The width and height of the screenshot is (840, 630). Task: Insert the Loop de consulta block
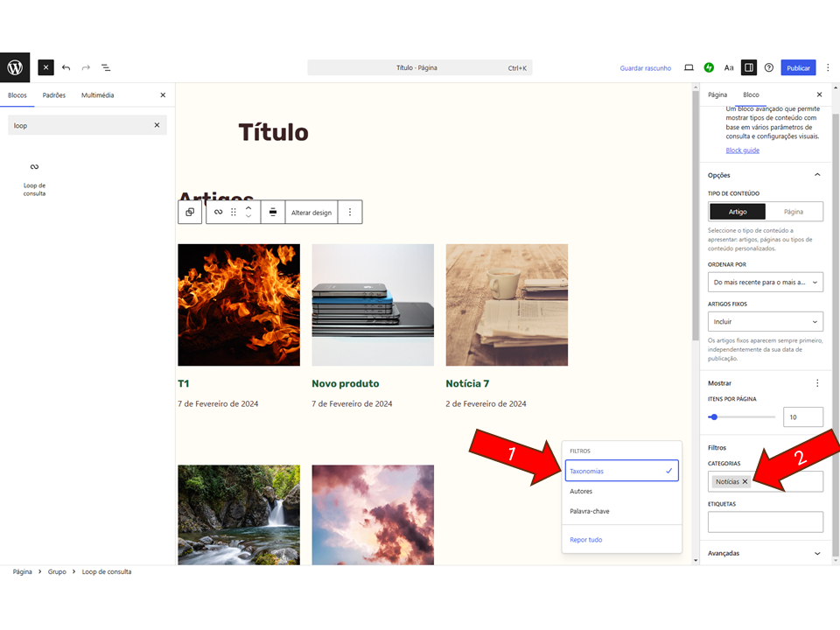pos(34,176)
